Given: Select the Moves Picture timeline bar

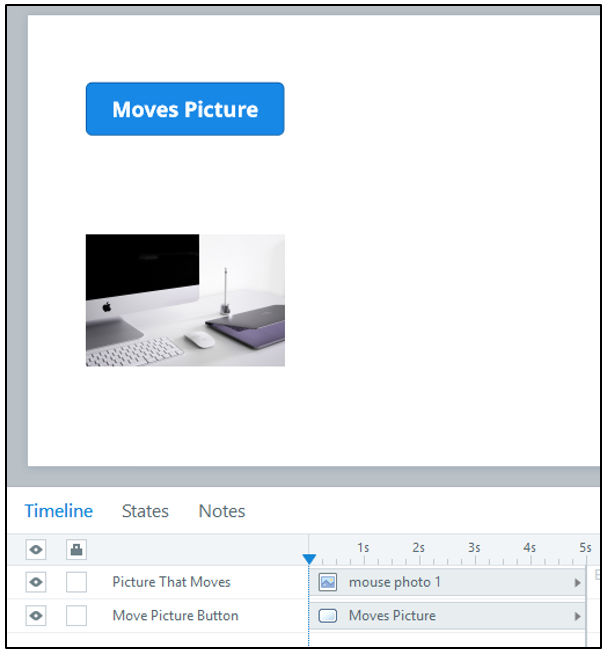Looking at the screenshot, I should coord(448,616).
